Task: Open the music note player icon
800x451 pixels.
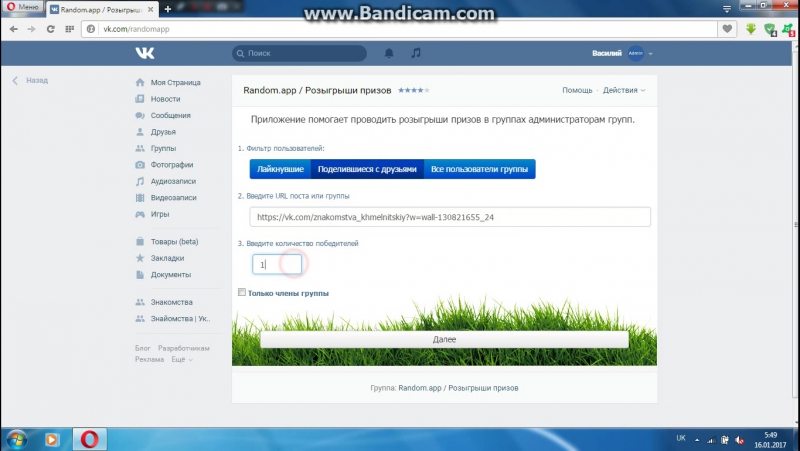Action: coord(416,53)
